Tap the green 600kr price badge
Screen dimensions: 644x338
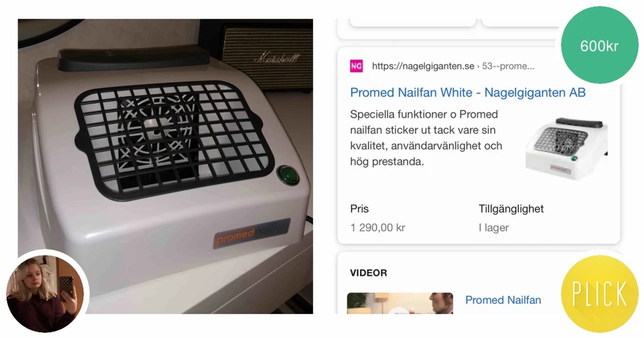pos(600,45)
